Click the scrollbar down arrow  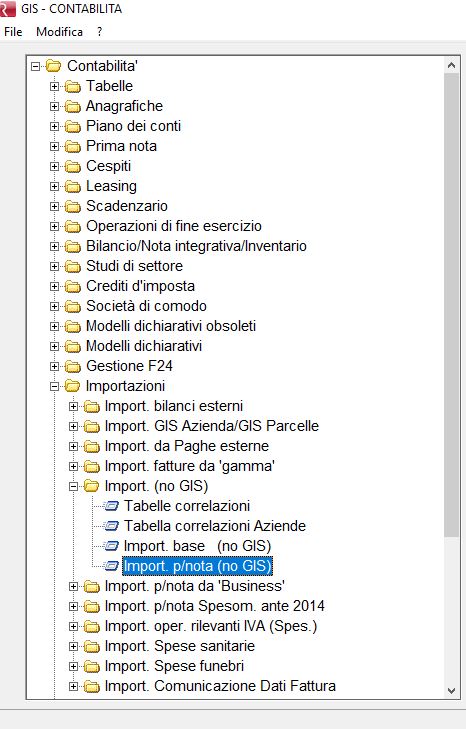(x=451, y=690)
